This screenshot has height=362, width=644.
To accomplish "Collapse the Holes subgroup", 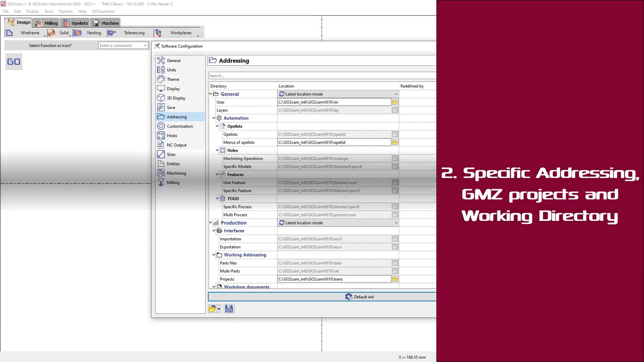I will point(217,150).
